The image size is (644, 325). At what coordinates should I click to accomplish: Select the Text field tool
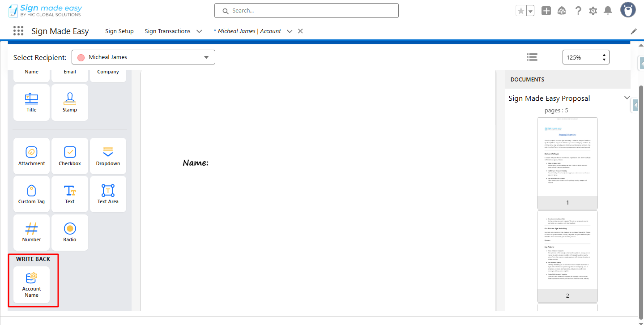point(70,194)
